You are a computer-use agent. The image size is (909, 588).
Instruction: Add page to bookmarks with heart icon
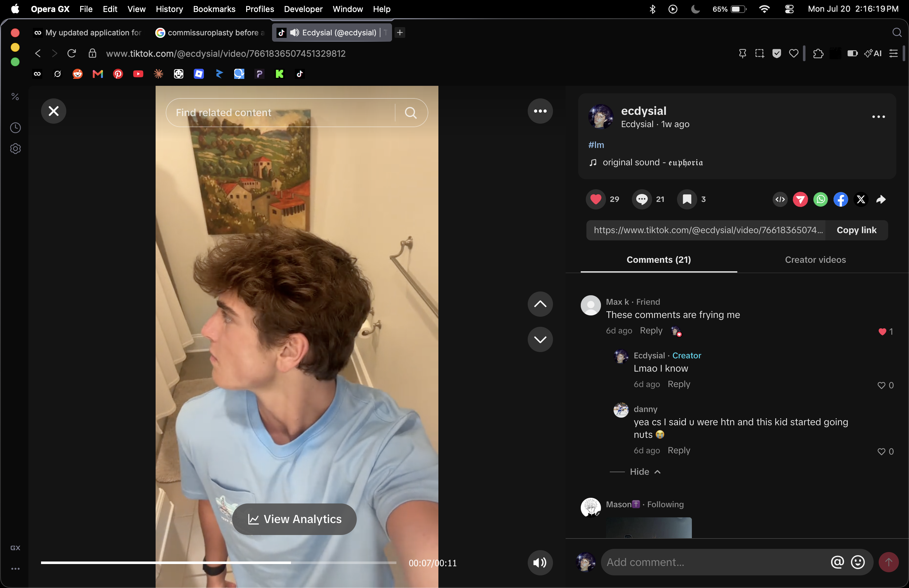794,53
